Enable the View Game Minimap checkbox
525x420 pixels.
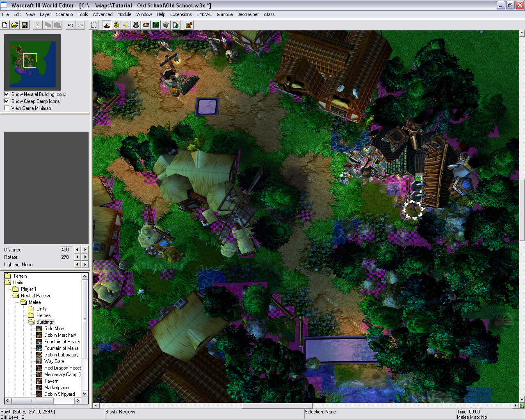(x=7, y=108)
